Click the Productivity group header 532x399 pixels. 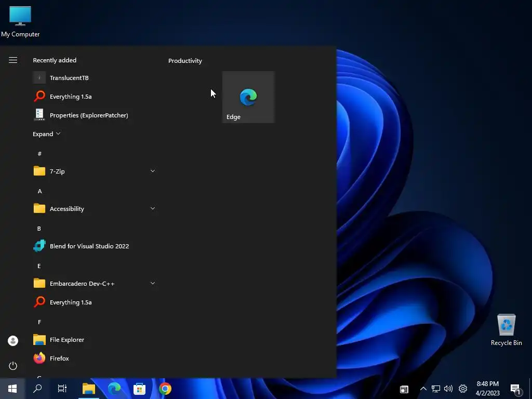(185, 61)
